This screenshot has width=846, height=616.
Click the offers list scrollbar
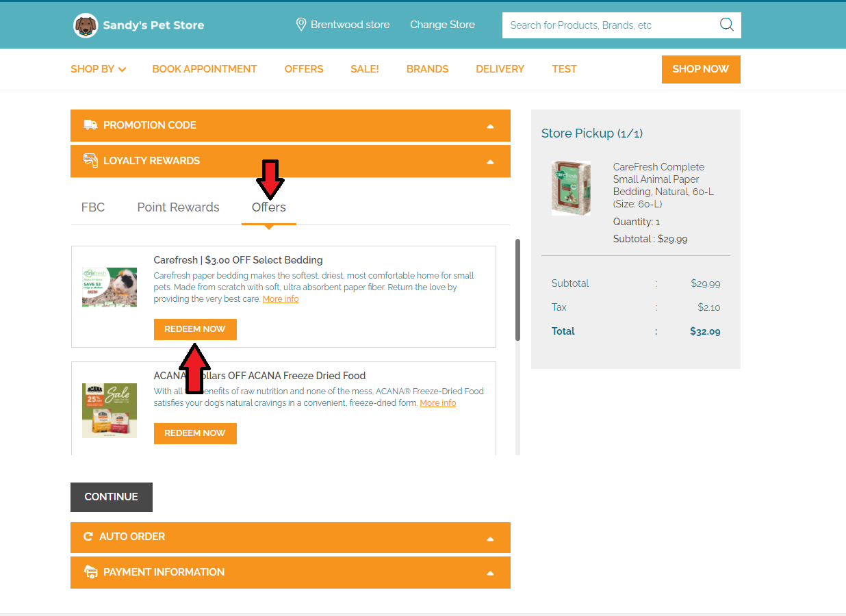[x=517, y=290]
